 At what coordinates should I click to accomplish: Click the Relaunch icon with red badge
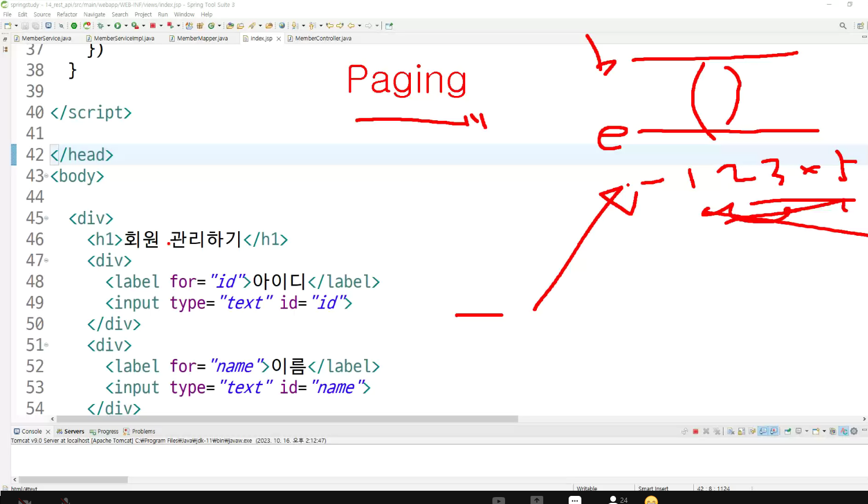(87, 25)
